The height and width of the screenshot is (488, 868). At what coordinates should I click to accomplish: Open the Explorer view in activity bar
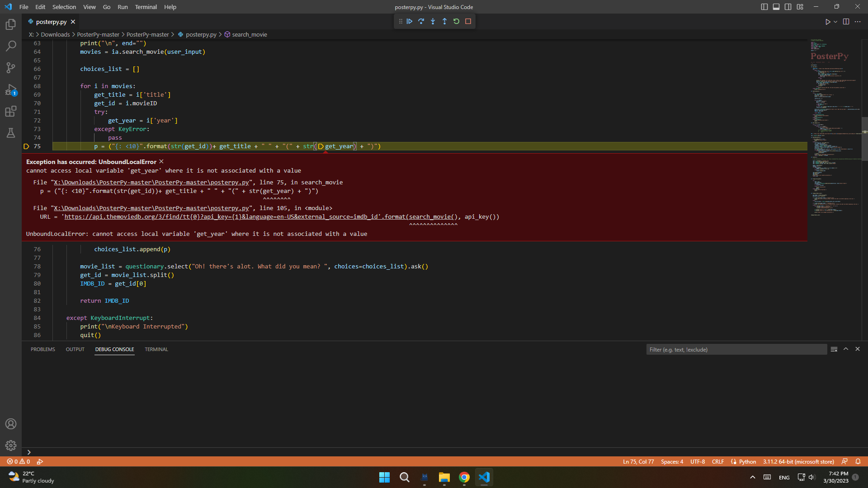[x=11, y=24]
